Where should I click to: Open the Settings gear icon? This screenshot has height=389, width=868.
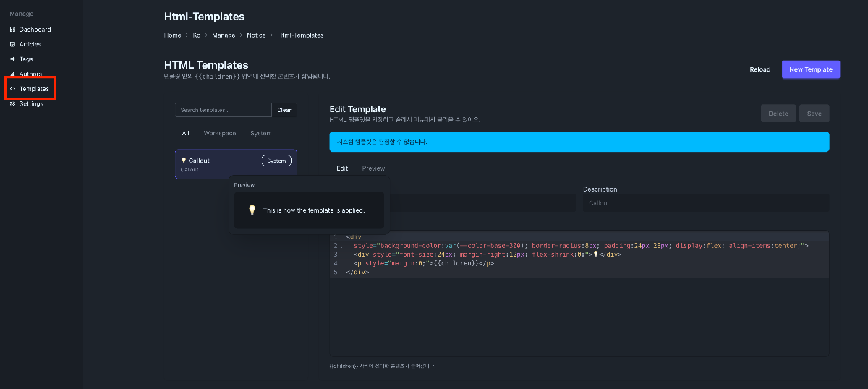pos(12,103)
